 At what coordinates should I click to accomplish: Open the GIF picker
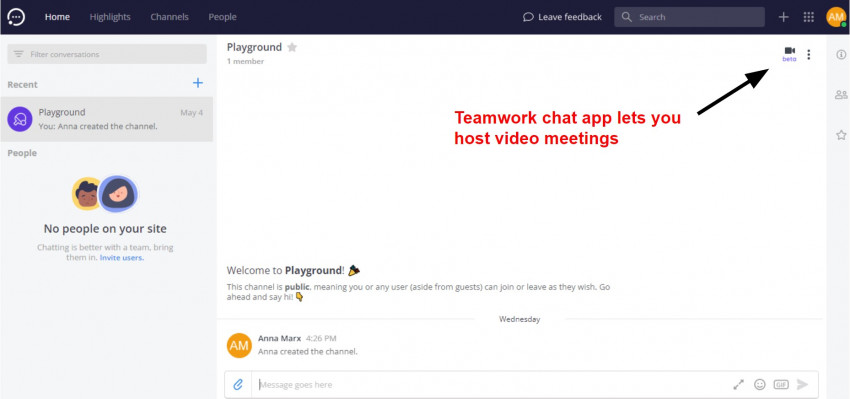tap(781, 384)
